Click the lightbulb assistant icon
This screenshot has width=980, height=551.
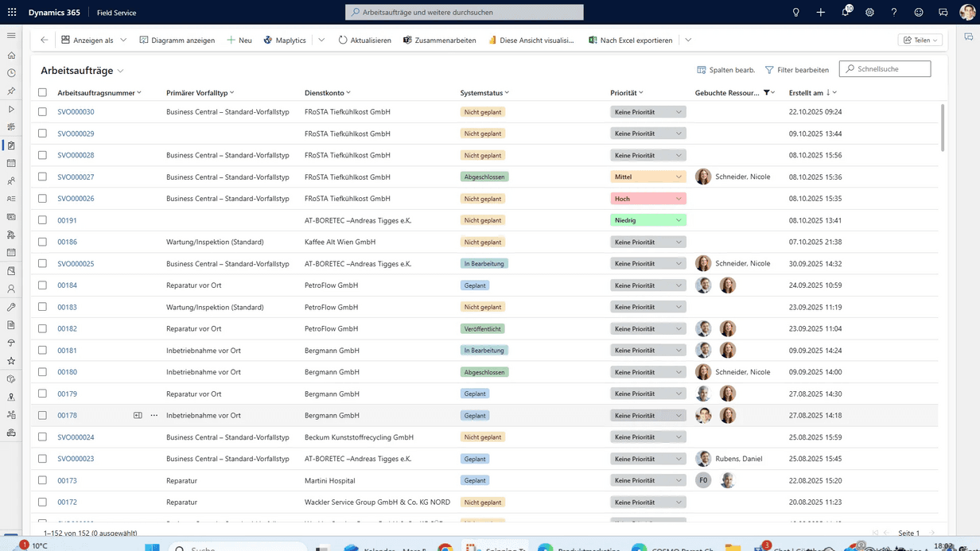tap(795, 13)
